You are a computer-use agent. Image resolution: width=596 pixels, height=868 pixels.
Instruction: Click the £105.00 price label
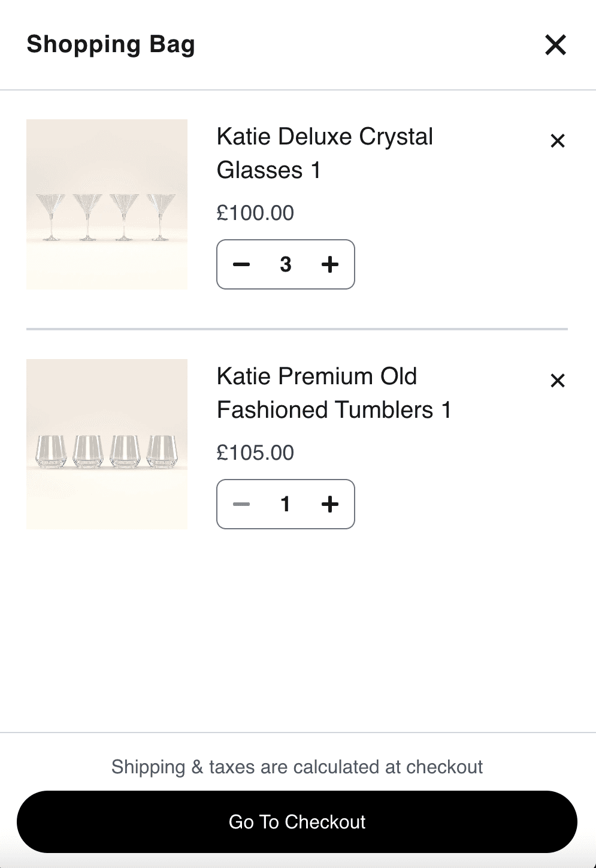click(x=255, y=453)
